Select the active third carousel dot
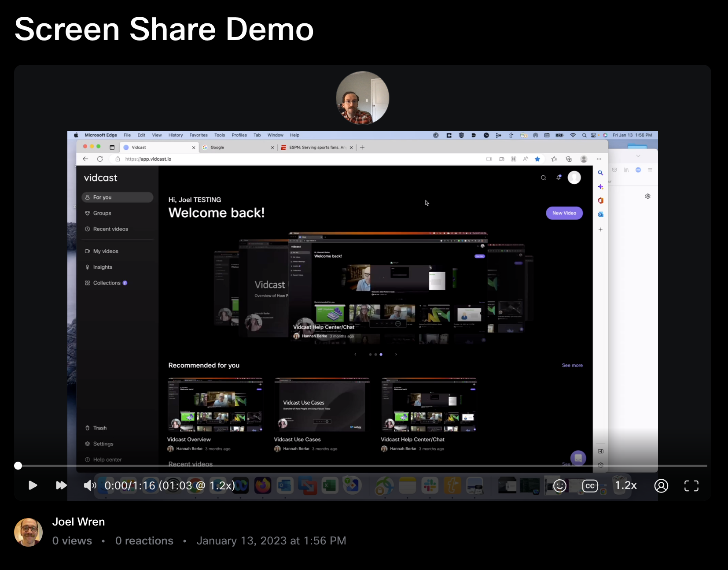Image resolution: width=728 pixels, height=570 pixels. click(x=381, y=354)
